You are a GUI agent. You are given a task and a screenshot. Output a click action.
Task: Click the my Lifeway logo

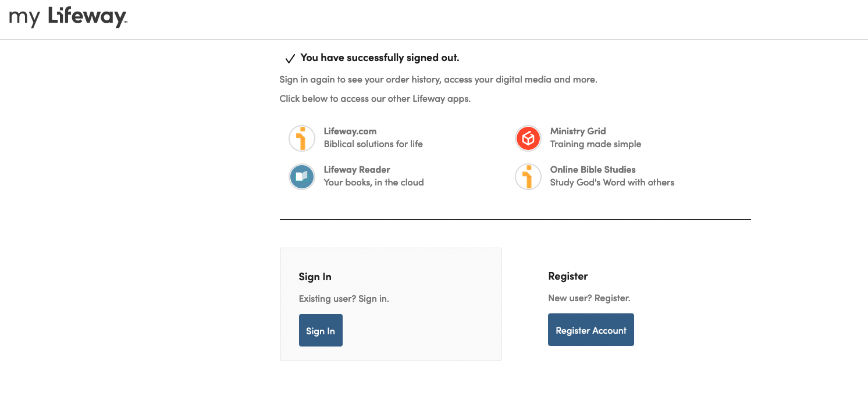point(68,17)
